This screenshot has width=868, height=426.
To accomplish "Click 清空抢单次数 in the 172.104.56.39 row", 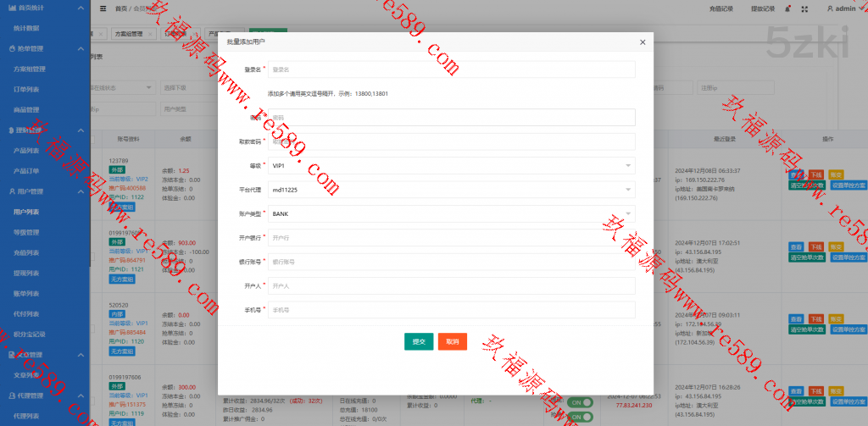I will coord(807,329).
